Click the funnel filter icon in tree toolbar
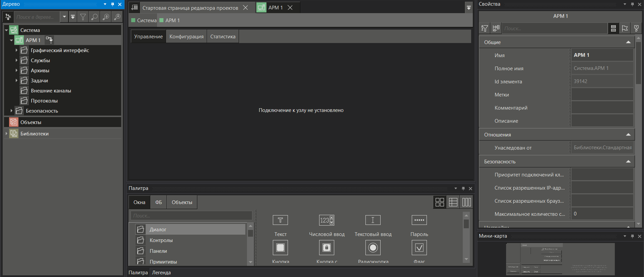 pyautogui.click(x=83, y=17)
